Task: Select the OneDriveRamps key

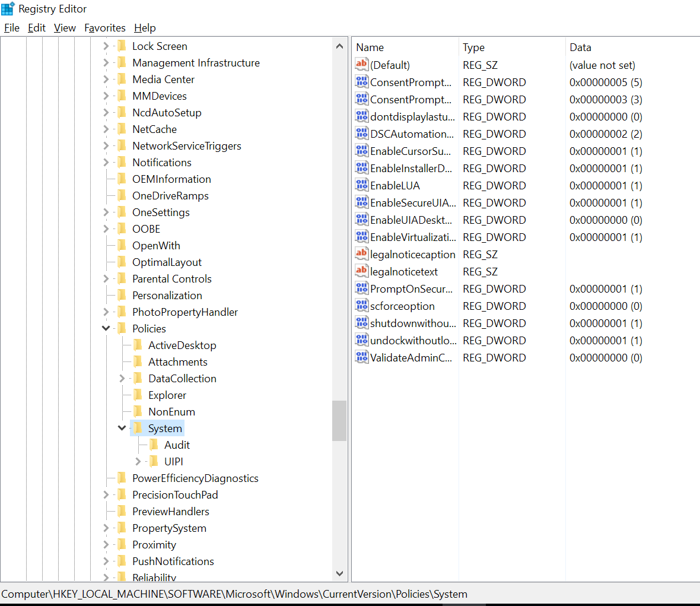Action: [x=170, y=196]
